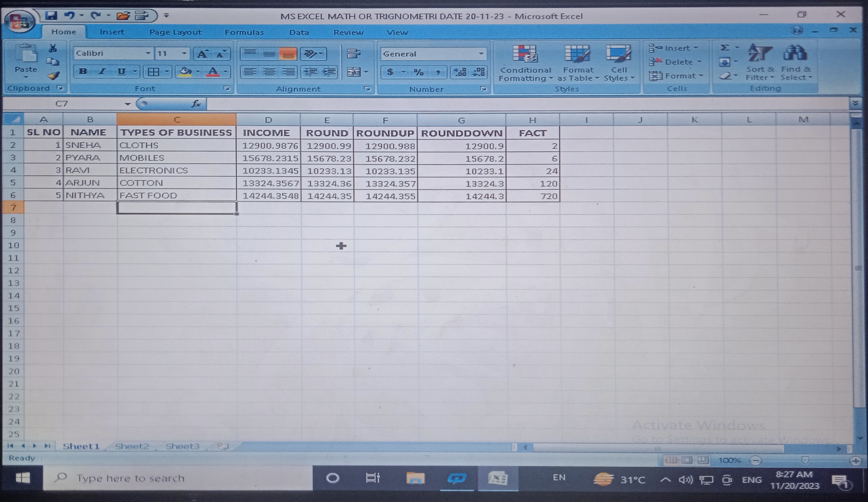Open the Calibri font name dropdown
The height and width of the screenshot is (502, 868).
148,53
